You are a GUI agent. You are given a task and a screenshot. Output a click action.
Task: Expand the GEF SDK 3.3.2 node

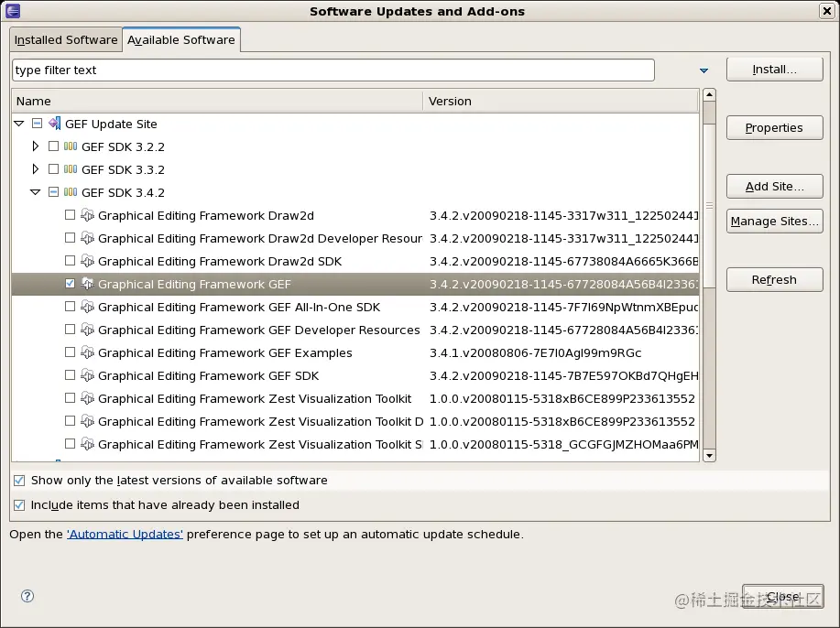coord(36,169)
